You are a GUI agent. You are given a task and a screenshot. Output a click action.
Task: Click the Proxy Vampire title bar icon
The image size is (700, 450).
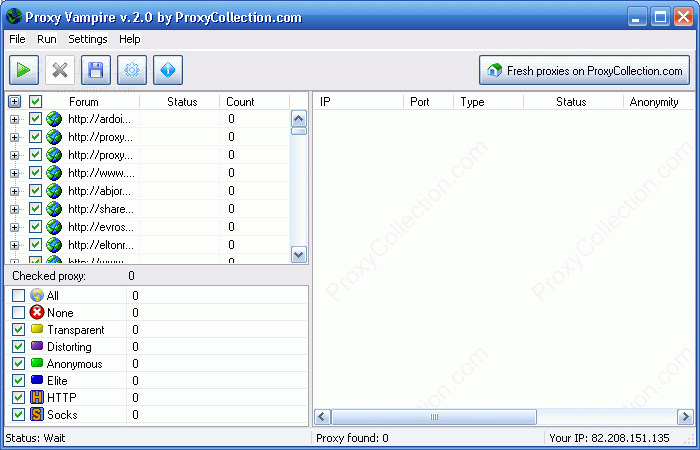[x=13, y=17]
